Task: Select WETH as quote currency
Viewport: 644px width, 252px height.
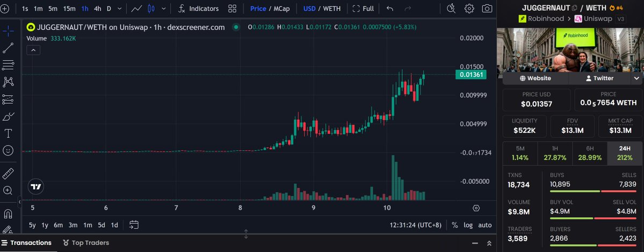Action: pos(332,9)
